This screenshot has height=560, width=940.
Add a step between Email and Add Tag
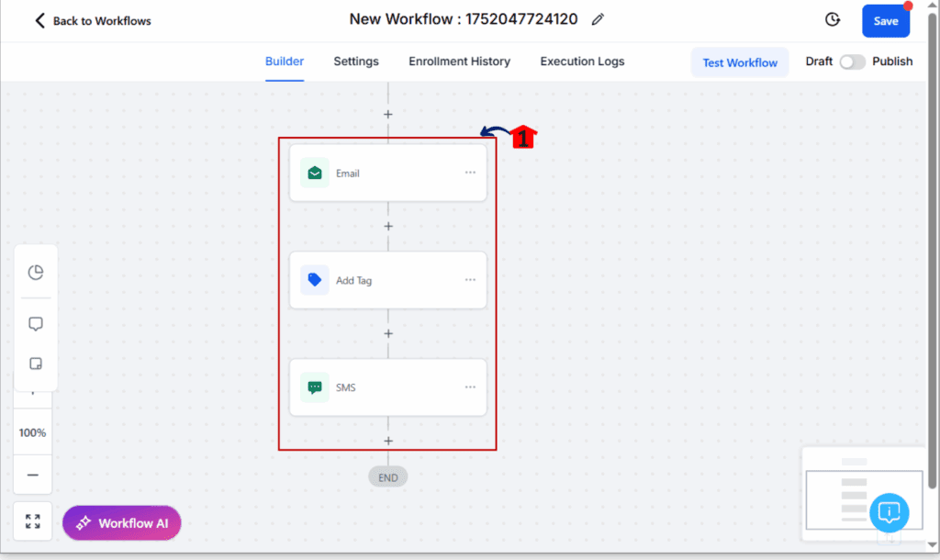tap(388, 226)
